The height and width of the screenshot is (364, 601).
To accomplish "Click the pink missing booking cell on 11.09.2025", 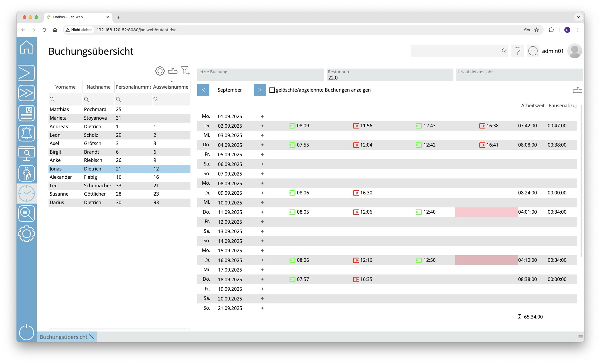I will (486, 212).
